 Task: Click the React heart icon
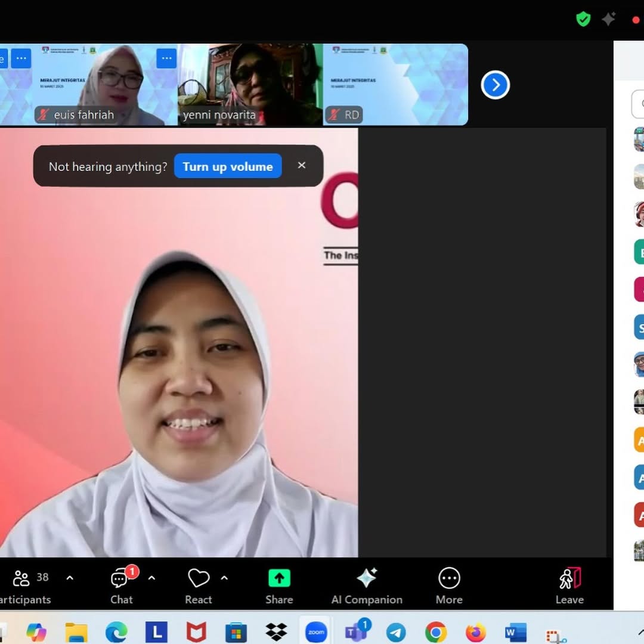click(x=199, y=578)
